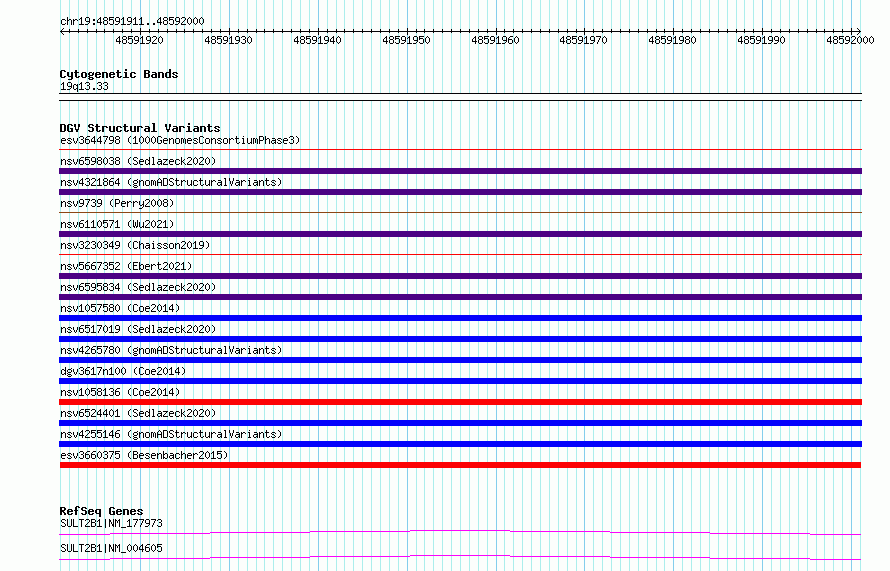The width and height of the screenshot is (890, 571).
Task: Select variant nsv9739 (Perry2008) label
Action: pyautogui.click(x=117, y=203)
